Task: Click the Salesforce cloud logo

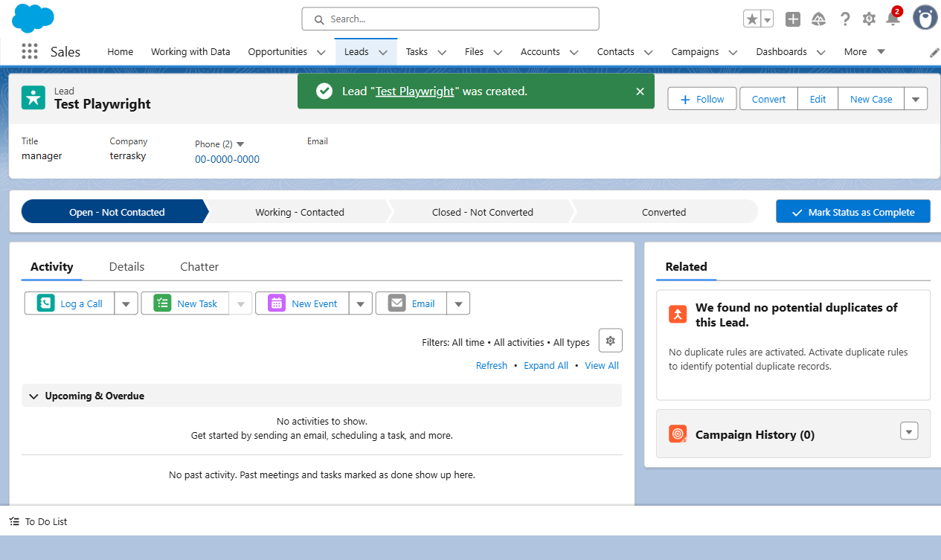Action: 33,18
